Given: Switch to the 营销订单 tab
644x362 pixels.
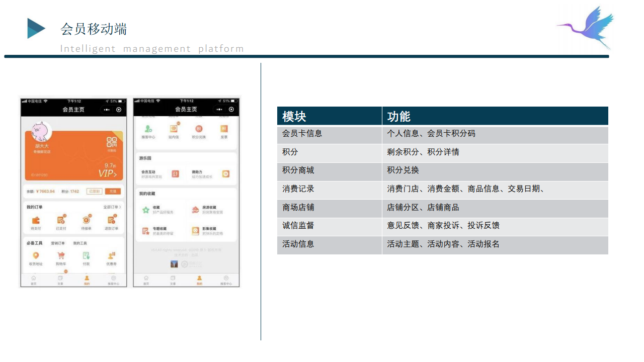Looking at the screenshot, I should click(58, 243).
